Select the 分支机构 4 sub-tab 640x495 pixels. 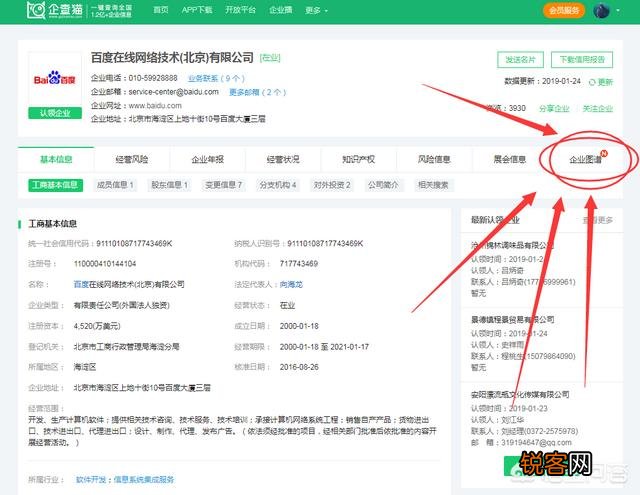(x=278, y=185)
